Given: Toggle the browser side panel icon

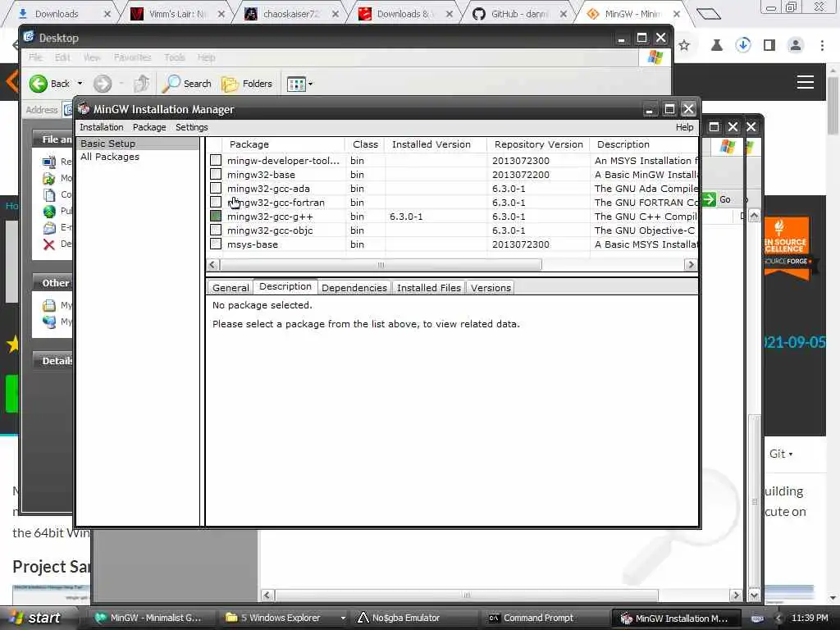Looking at the screenshot, I should (x=769, y=46).
